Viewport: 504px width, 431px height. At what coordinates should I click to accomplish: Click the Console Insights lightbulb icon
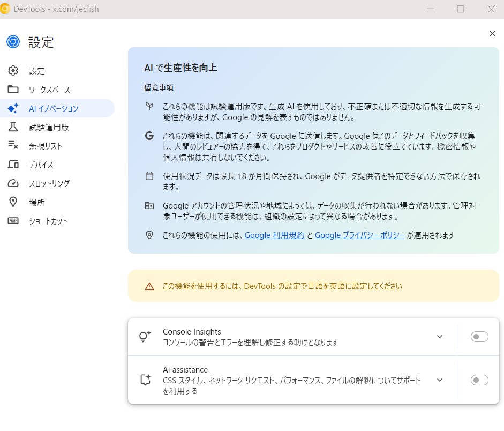point(145,337)
